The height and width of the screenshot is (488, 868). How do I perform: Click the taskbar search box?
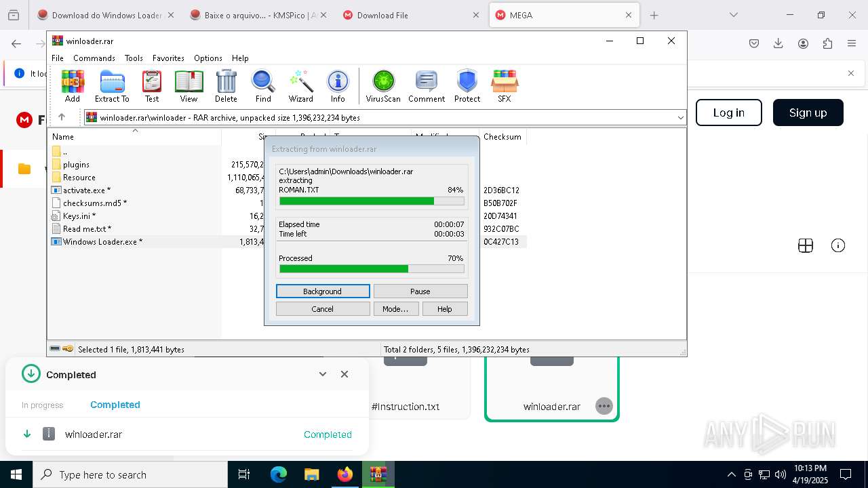click(x=130, y=474)
